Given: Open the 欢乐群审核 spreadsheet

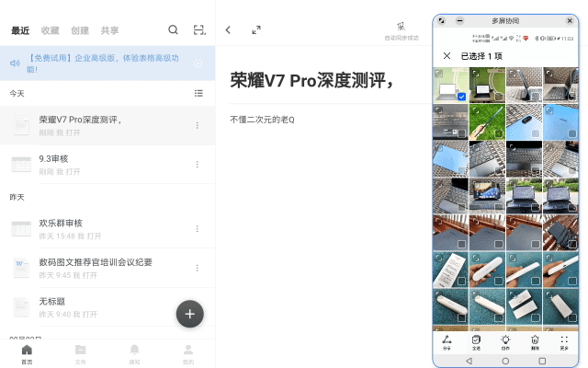Looking at the screenshot, I should coord(107,229).
